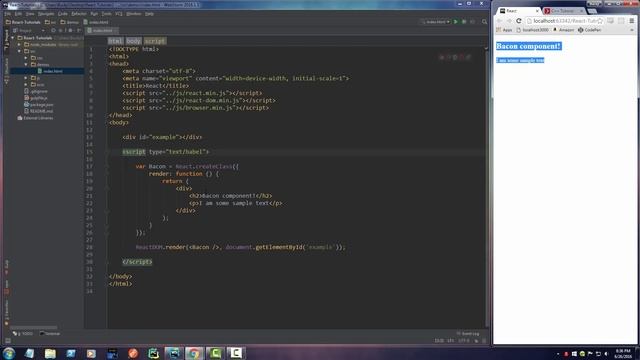Open the VCS menu

pos(119,14)
